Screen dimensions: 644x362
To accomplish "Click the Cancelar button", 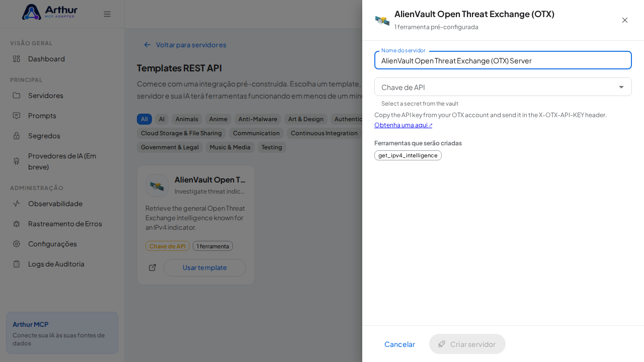I will tap(399, 344).
